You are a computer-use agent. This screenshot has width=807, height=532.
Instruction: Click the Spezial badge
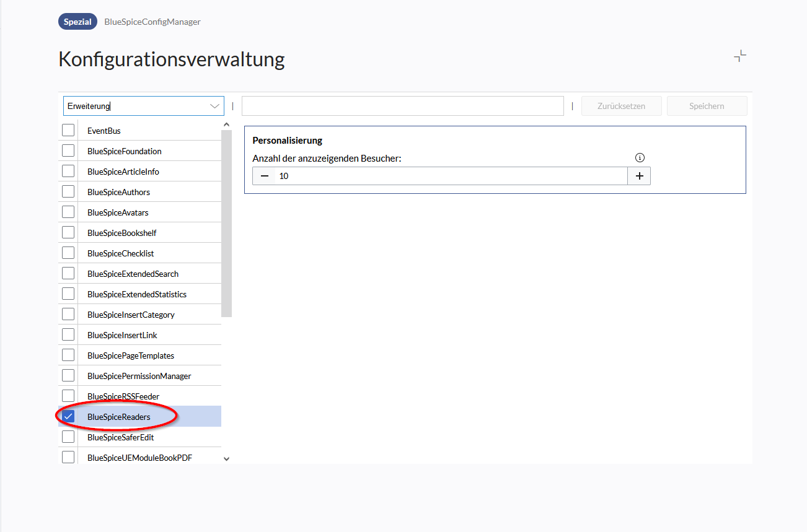[77, 22]
